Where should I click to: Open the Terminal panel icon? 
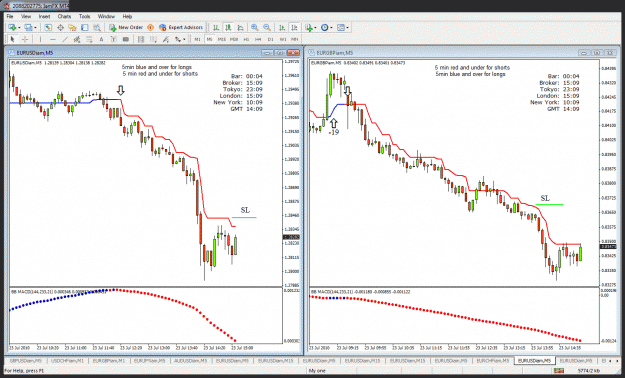pyautogui.click(x=85, y=28)
